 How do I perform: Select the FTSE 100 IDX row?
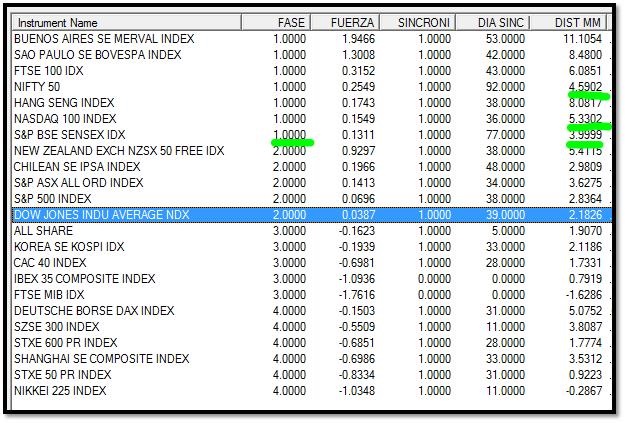click(x=312, y=71)
